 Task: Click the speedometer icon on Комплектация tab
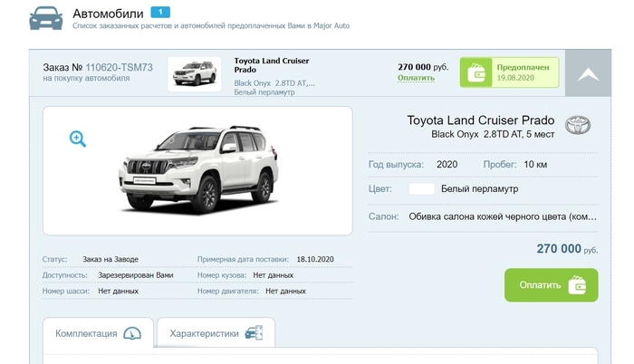coord(132,333)
